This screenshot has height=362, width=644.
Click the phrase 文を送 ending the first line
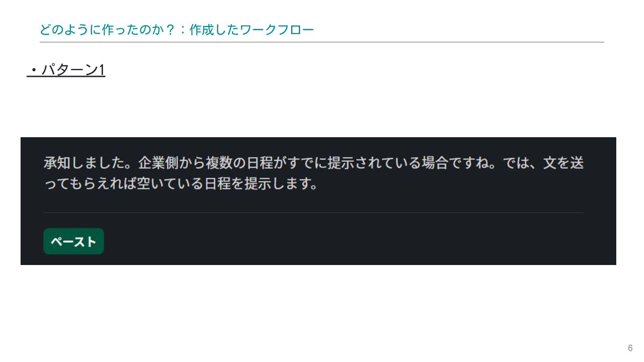pos(563,163)
